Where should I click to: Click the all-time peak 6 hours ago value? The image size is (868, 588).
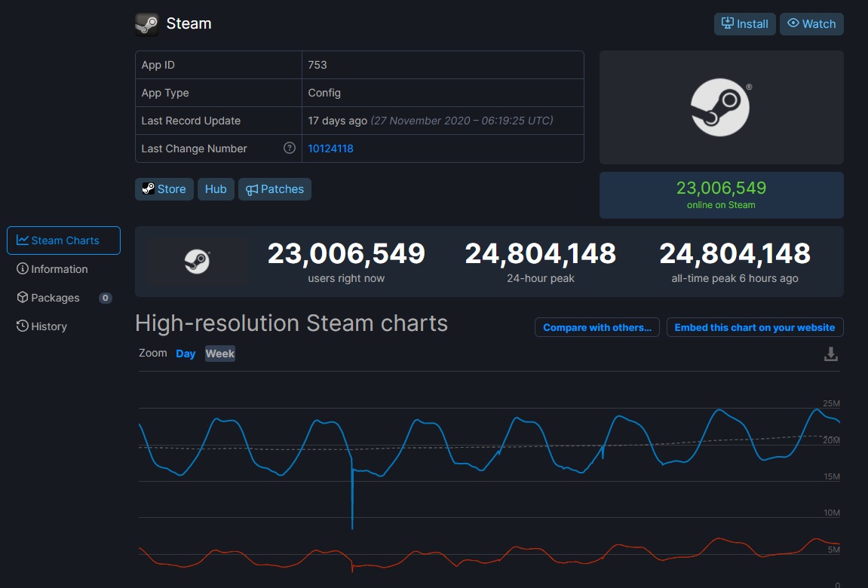tap(735, 254)
